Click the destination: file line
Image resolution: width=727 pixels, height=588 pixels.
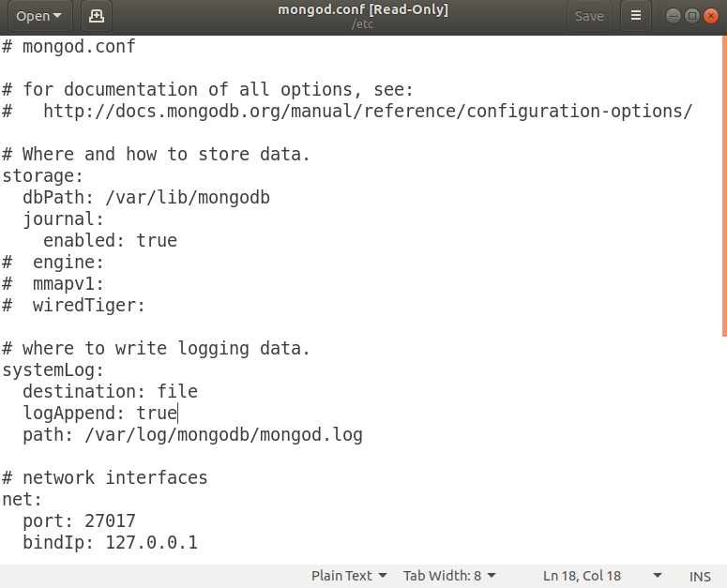(x=110, y=391)
